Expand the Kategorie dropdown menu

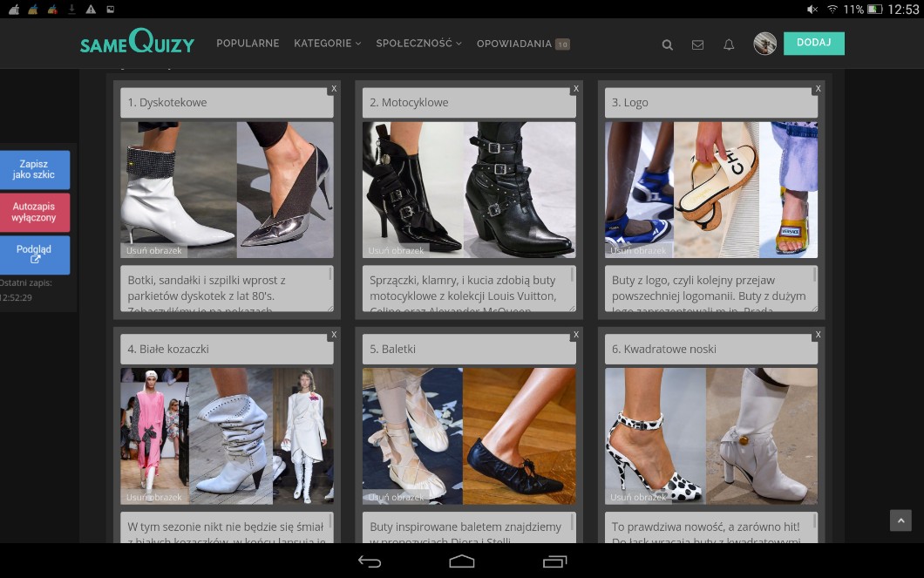327,44
